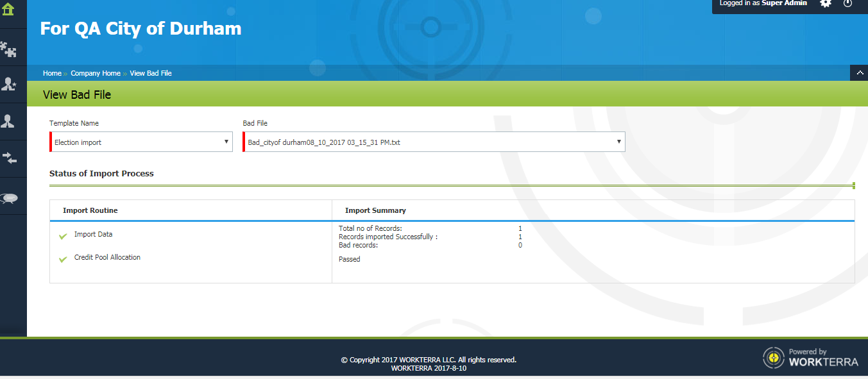Click the power logout icon
The height and width of the screenshot is (379, 868).
point(848,4)
